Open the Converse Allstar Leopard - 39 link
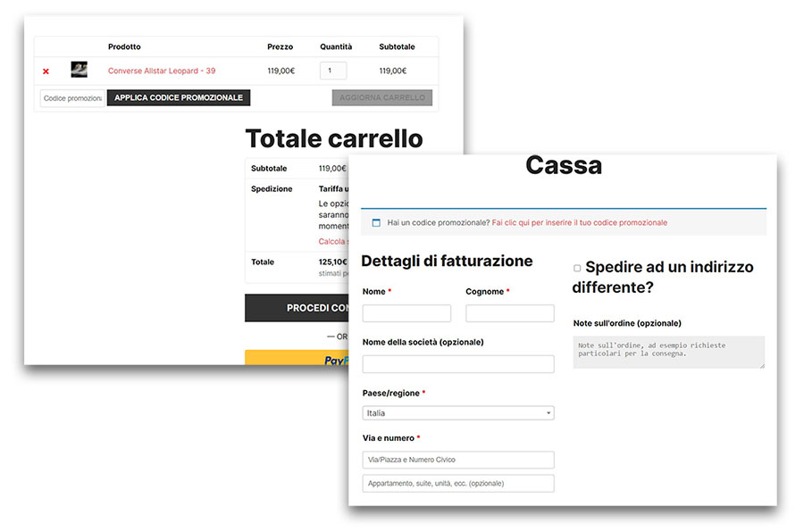Viewport: 804px width, 532px height. pos(162,71)
